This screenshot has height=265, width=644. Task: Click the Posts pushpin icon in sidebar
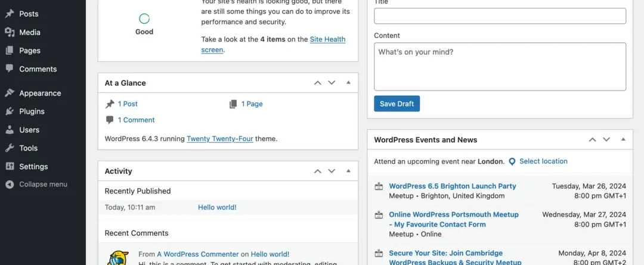[x=10, y=14]
